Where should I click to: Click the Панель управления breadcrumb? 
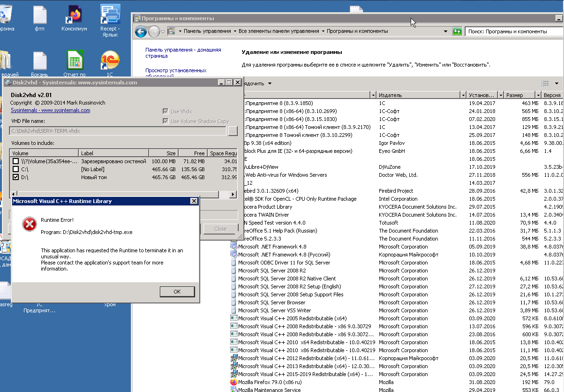click(x=207, y=31)
